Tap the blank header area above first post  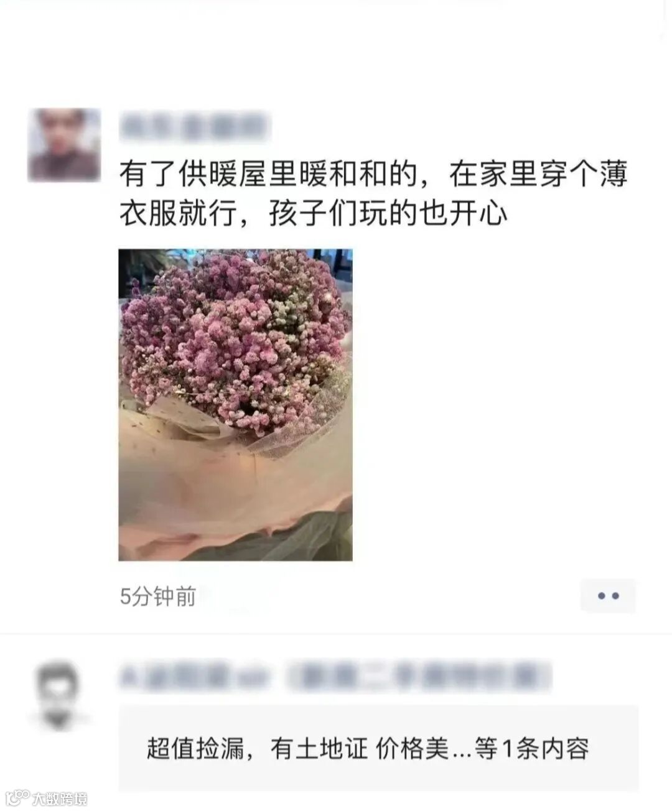(x=336, y=50)
